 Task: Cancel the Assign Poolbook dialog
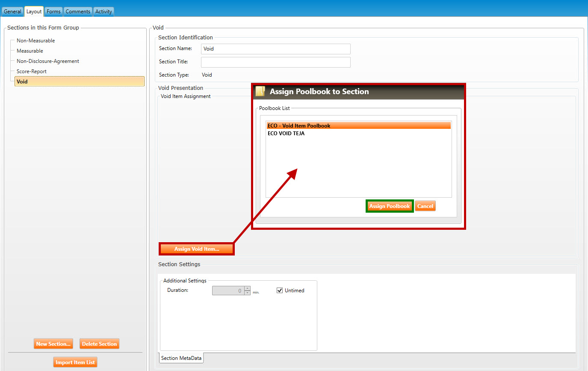[425, 206]
